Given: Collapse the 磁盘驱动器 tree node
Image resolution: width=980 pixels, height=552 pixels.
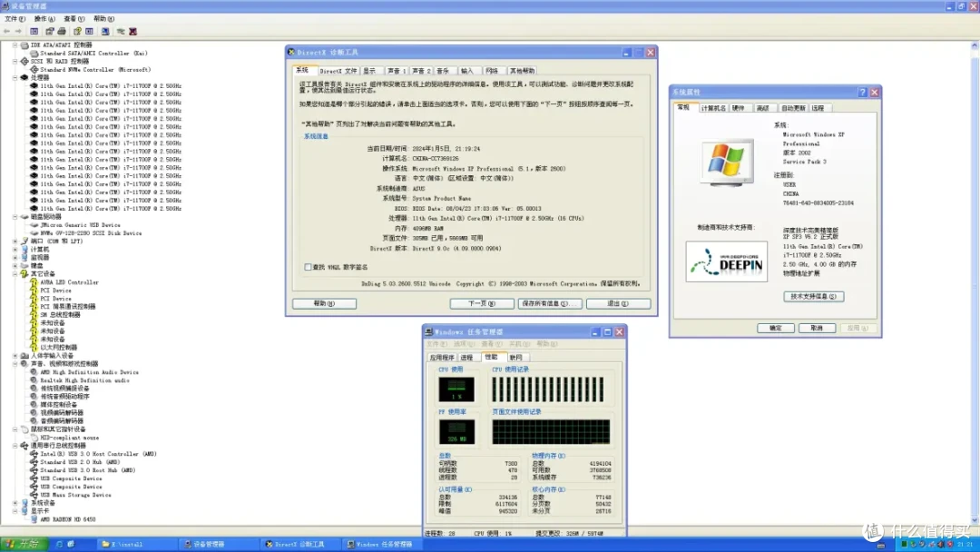Looking at the screenshot, I should (x=15, y=217).
